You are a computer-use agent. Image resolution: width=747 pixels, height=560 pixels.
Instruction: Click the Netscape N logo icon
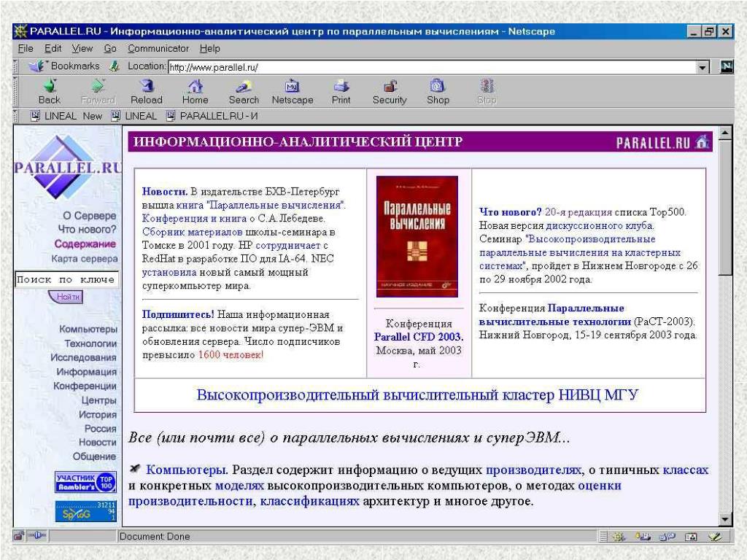727,66
